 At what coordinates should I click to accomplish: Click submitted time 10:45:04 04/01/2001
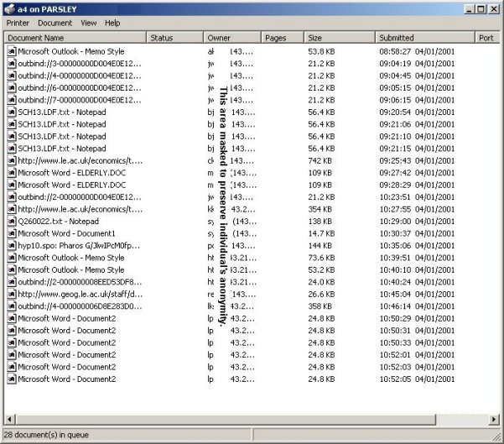[x=417, y=294]
